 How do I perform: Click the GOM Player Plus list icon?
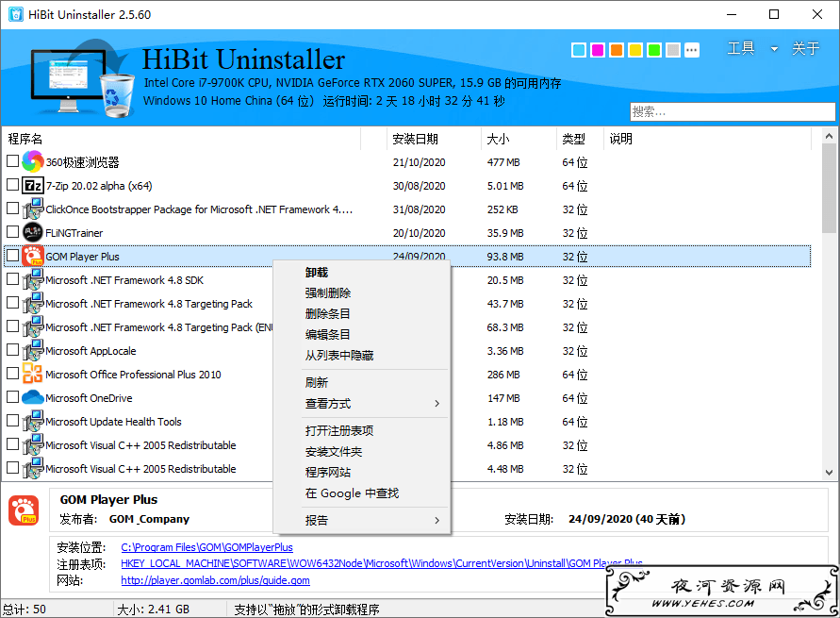[33, 256]
